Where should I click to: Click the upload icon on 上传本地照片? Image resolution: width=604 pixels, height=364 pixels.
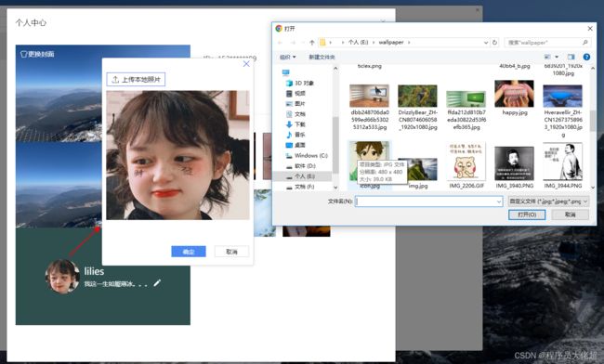click(115, 80)
